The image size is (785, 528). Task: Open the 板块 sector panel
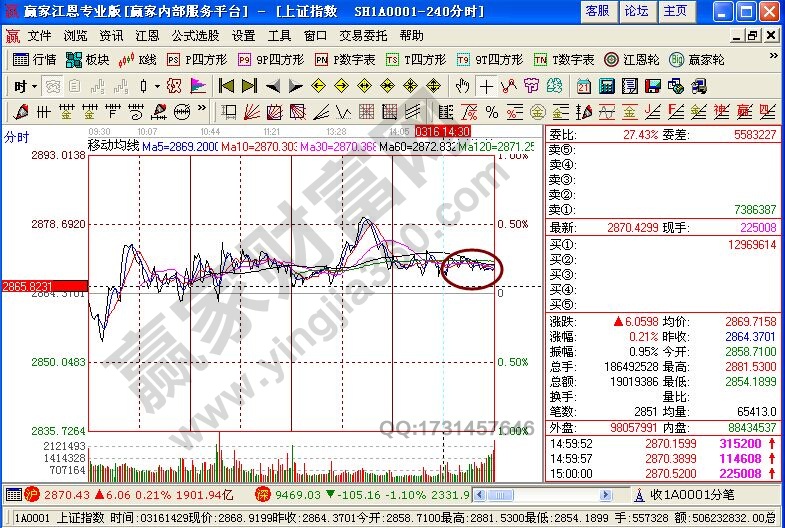point(88,59)
